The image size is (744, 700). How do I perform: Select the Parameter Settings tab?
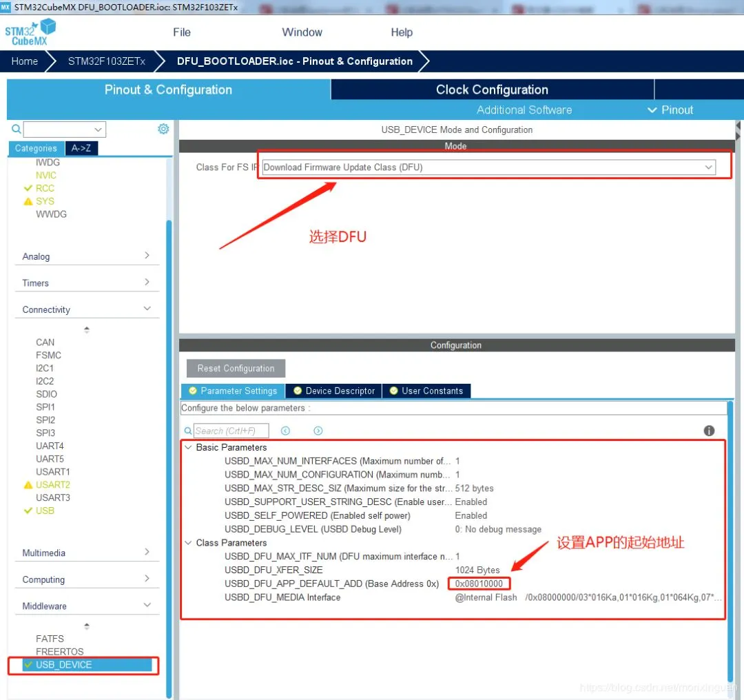pyautogui.click(x=233, y=391)
